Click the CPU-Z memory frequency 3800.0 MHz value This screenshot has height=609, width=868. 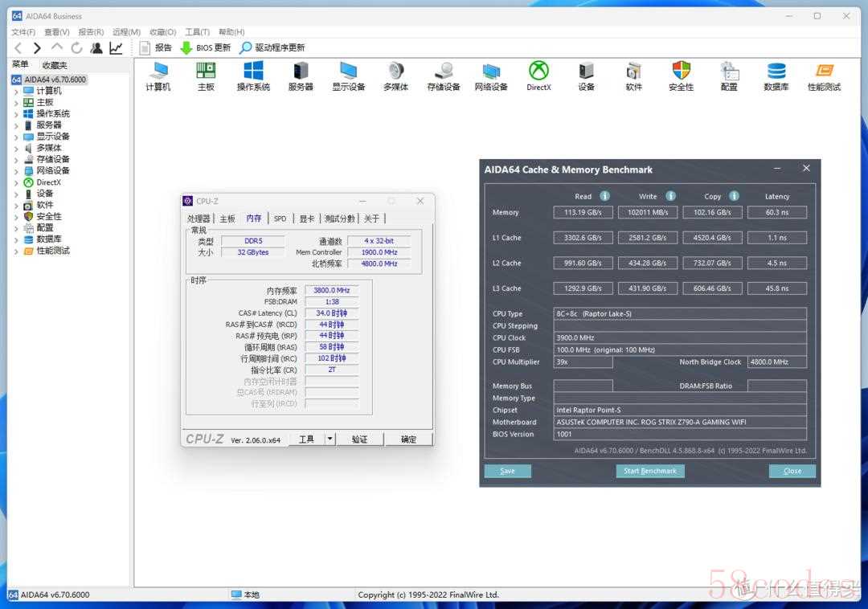(332, 290)
